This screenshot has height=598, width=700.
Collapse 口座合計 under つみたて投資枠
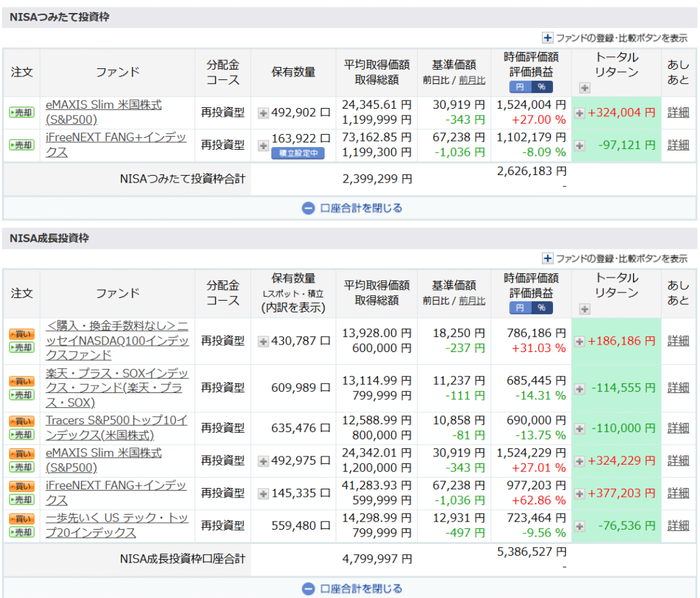click(352, 208)
